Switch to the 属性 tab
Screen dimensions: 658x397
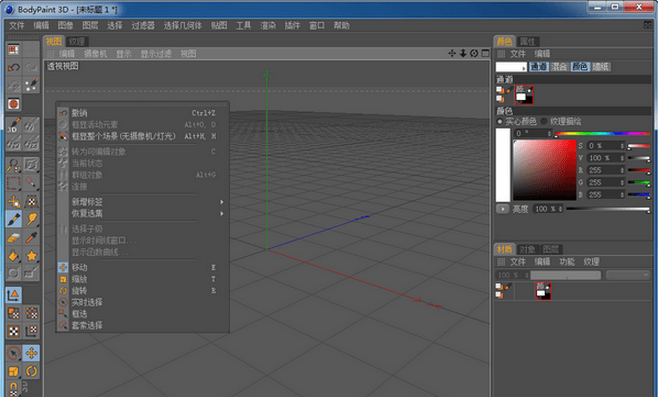pyautogui.click(x=527, y=42)
